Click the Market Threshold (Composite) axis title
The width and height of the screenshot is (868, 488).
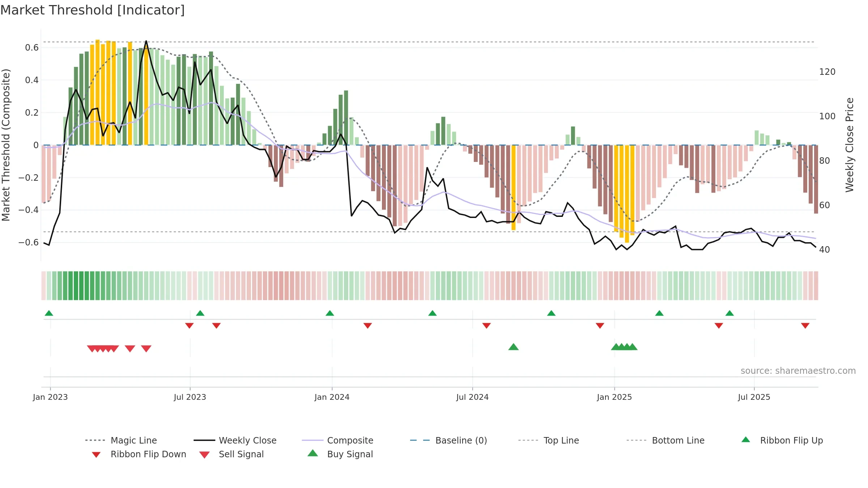(x=6, y=145)
